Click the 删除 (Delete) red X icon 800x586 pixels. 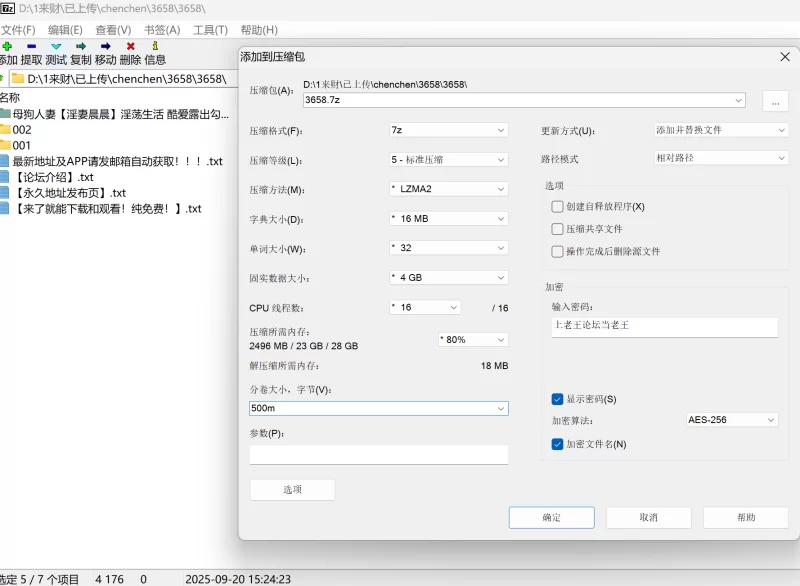(131, 46)
